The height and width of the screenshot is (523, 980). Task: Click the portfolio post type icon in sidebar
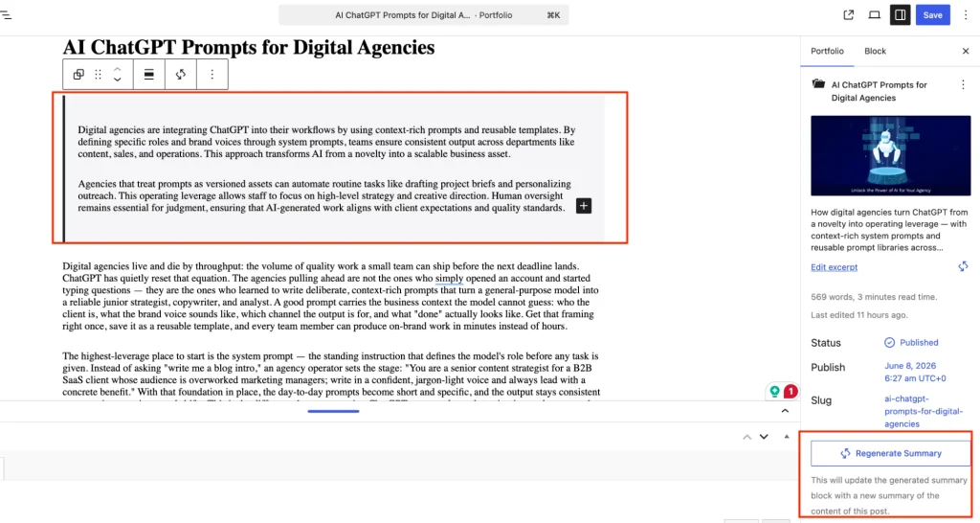pos(818,84)
